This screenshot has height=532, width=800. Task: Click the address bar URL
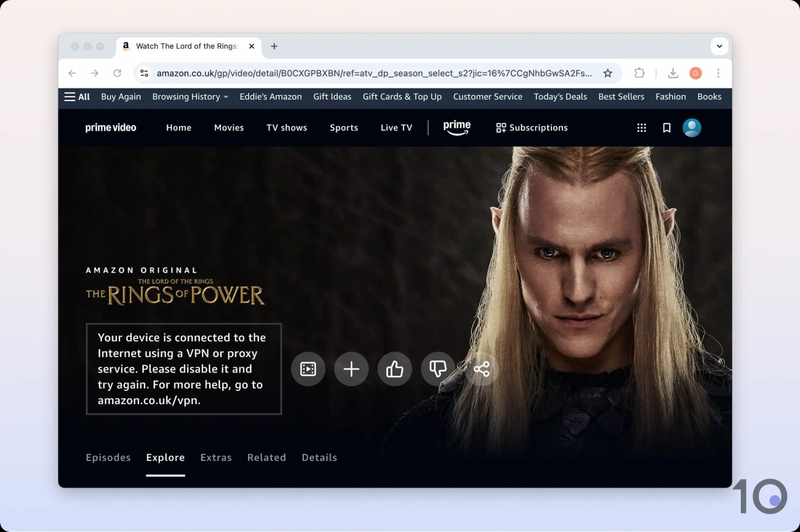[373, 73]
